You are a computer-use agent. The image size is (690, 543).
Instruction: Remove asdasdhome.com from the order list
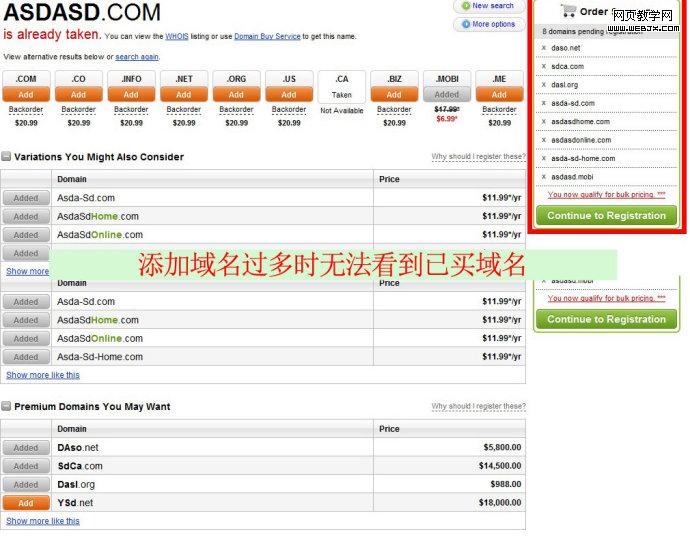pyautogui.click(x=544, y=122)
